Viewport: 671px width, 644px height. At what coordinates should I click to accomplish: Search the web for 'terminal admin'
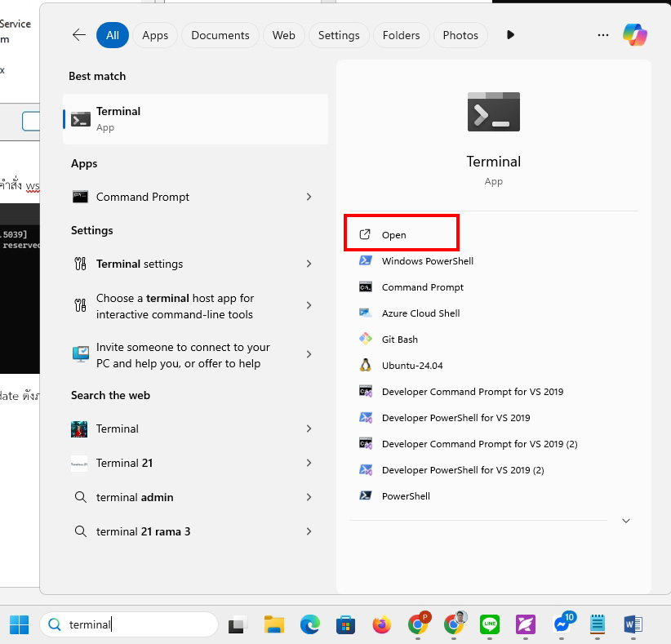tap(196, 497)
